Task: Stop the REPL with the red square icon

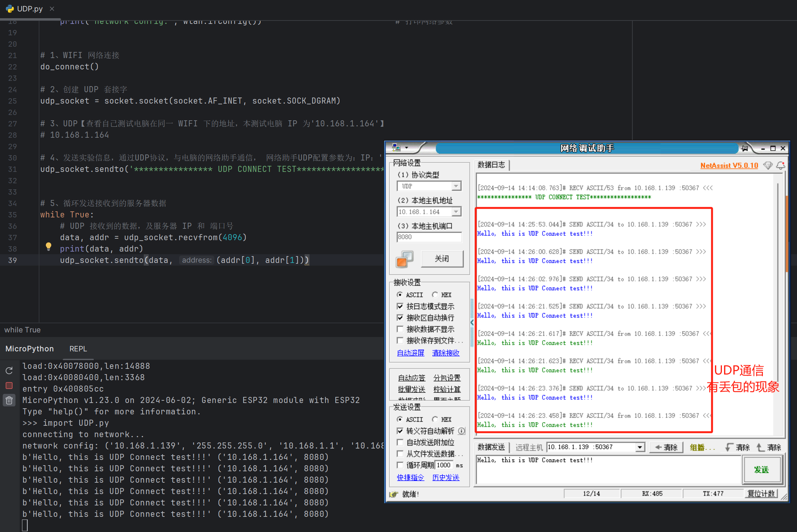Action: pyautogui.click(x=9, y=386)
